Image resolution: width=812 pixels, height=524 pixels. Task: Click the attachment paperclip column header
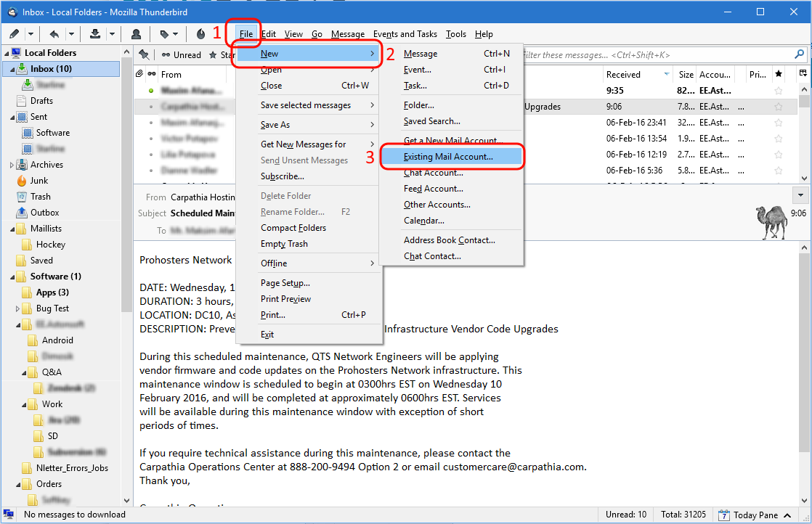139,74
